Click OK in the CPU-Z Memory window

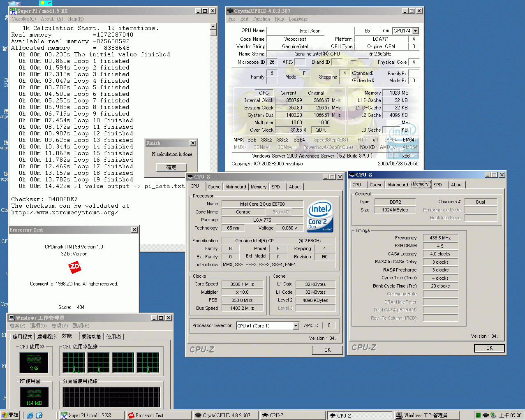(x=489, y=348)
